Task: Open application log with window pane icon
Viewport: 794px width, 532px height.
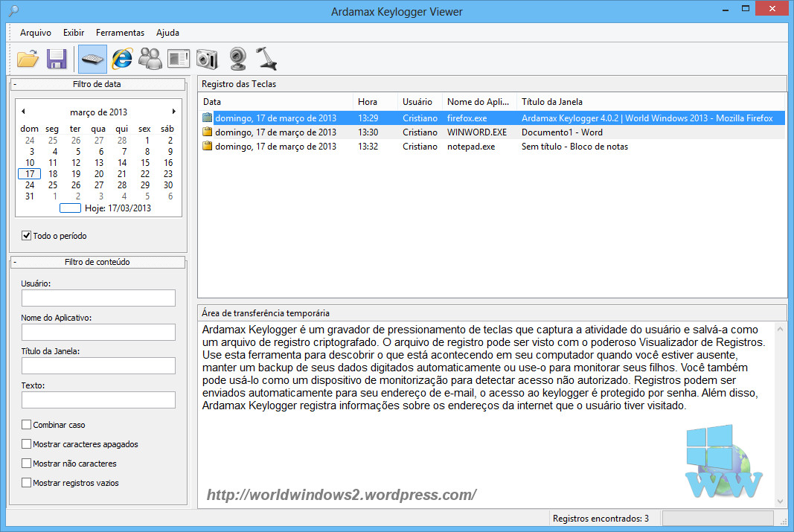Action: [x=179, y=59]
